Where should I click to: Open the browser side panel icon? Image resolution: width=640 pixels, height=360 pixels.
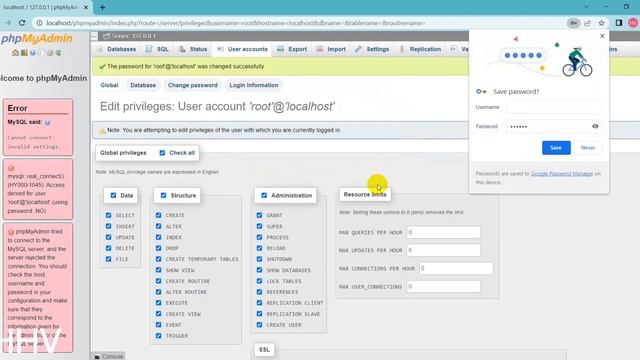coord(619,23)
